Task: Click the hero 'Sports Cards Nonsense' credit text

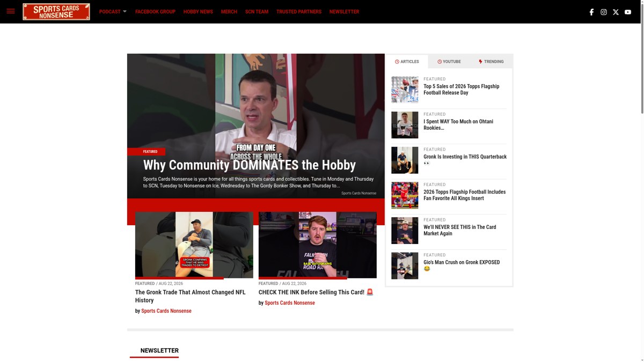Action: click(358, 193)
